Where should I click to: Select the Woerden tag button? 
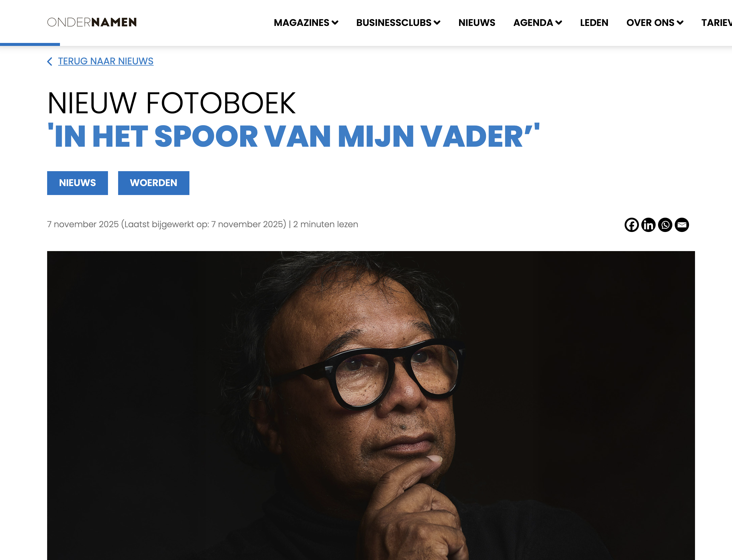[153, 183]
